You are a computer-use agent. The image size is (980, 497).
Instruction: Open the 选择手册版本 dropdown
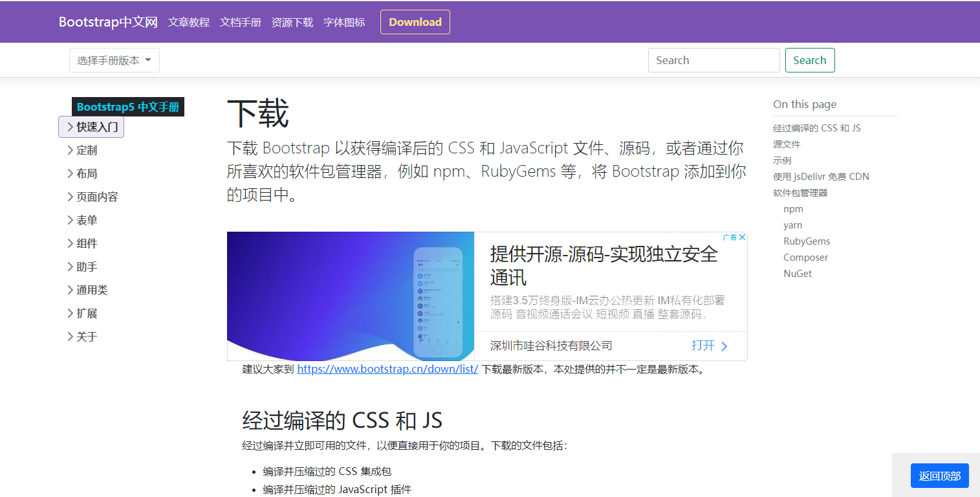coord(114,60)
